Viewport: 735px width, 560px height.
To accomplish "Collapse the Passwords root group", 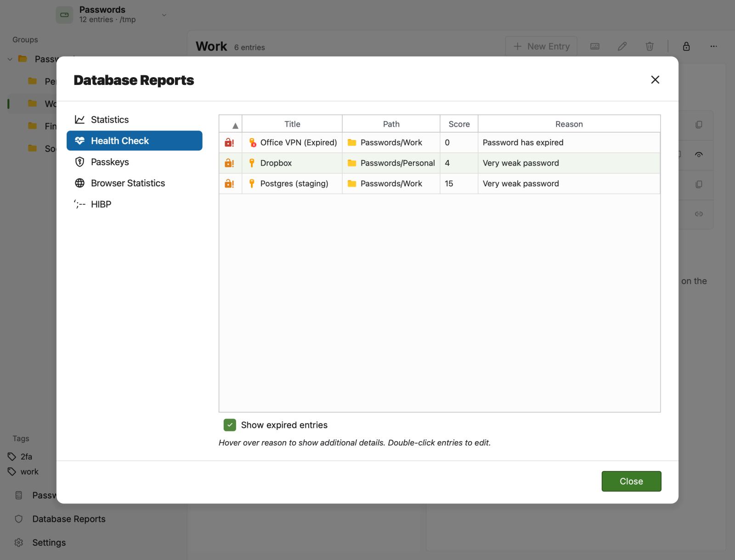I will pyautogui.click(x=10, y=59).
